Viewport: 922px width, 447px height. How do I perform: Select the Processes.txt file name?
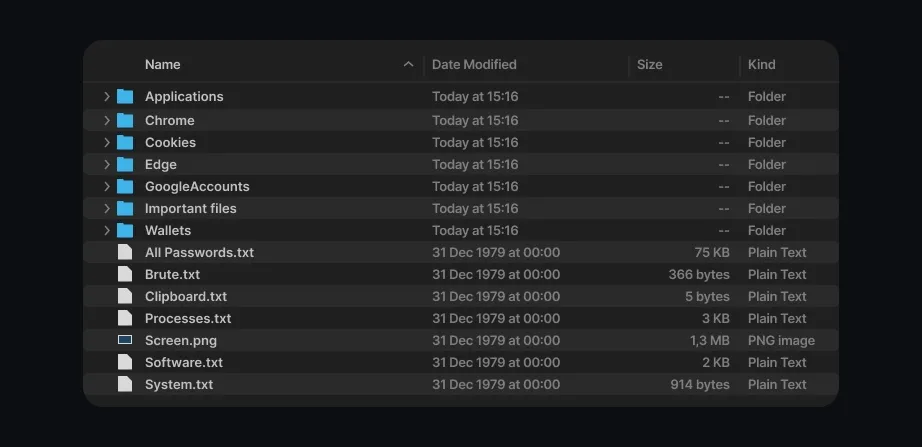coord(188,318)
